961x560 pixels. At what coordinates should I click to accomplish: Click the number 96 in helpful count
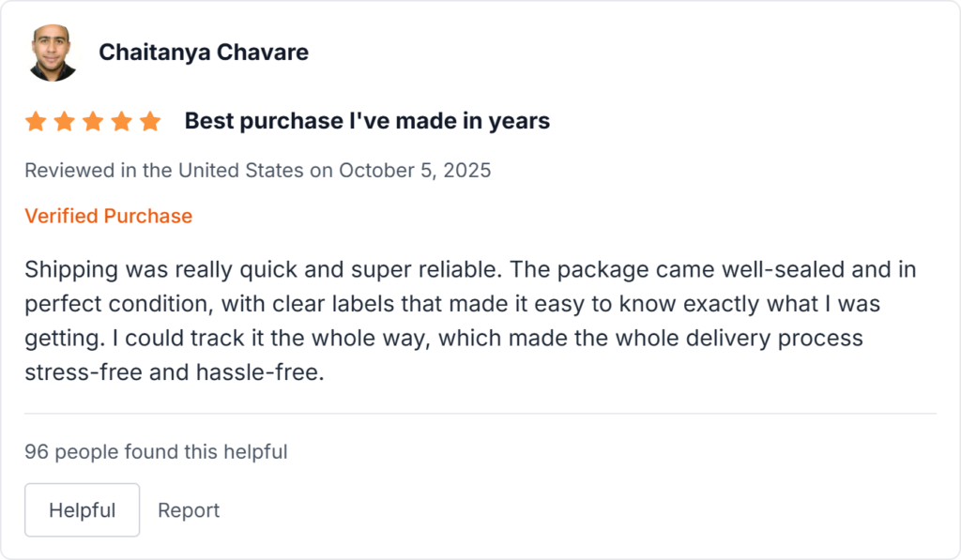point(37,452)
